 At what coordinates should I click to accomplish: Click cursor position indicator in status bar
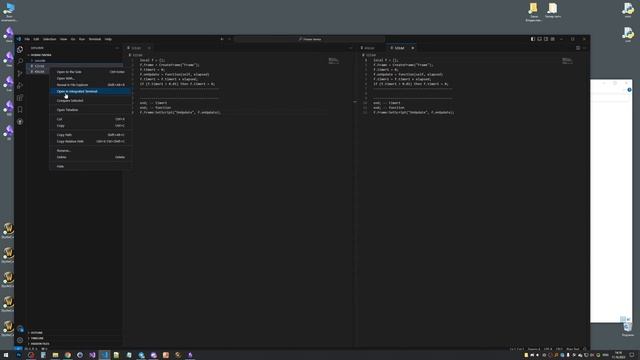point(517,349)
